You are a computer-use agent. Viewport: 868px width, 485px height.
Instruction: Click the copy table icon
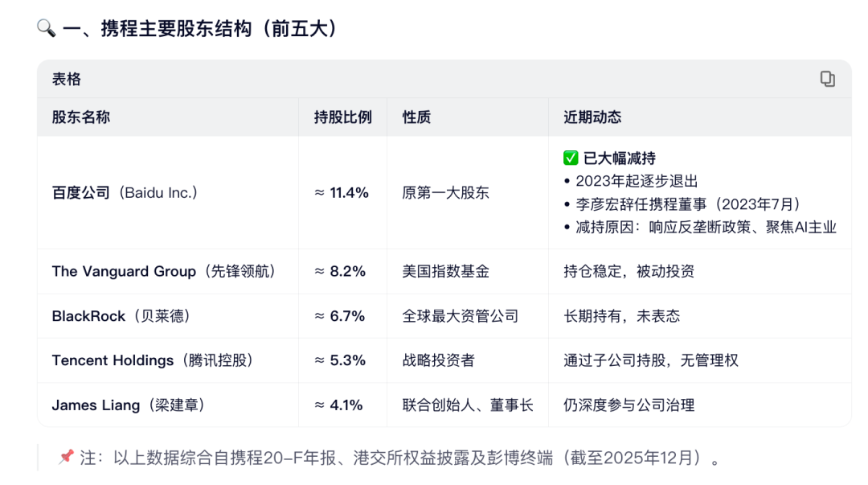click(x=827, y=79)
